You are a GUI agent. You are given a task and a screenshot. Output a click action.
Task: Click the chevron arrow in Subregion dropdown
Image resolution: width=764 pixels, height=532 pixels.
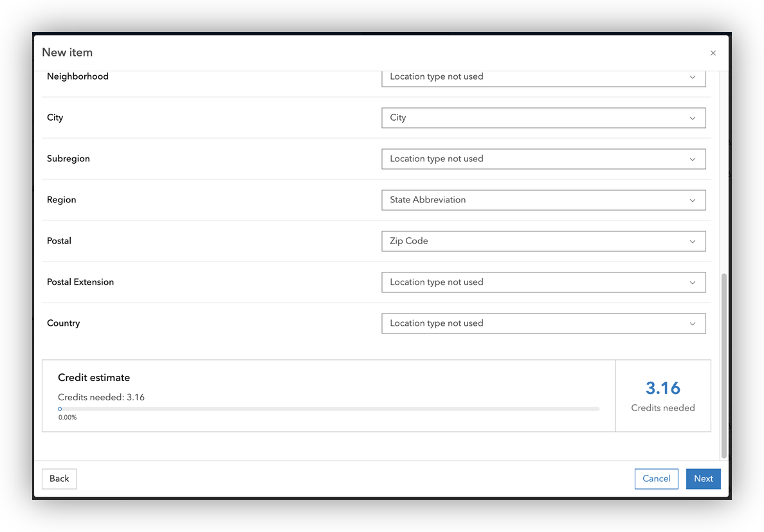[693, 159]
